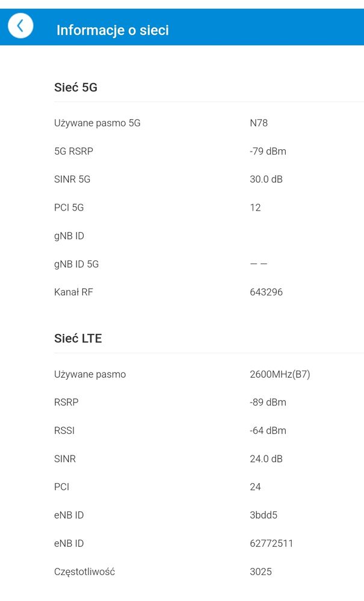Select the "Sieć 5G" section heading
This screenshot has width=364, height=601.
click(76, 87)
